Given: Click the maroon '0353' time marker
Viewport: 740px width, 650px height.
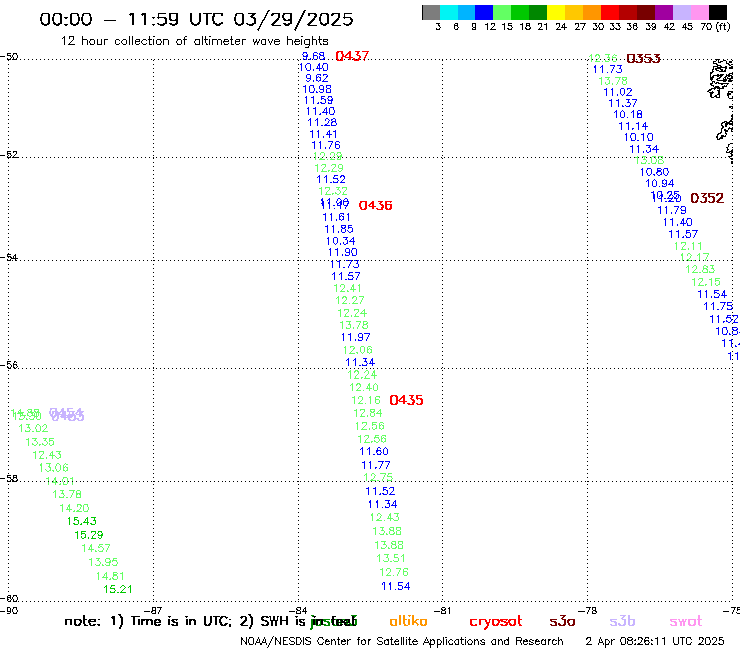Looking at the screenshot, I should [x=643, y=59].
